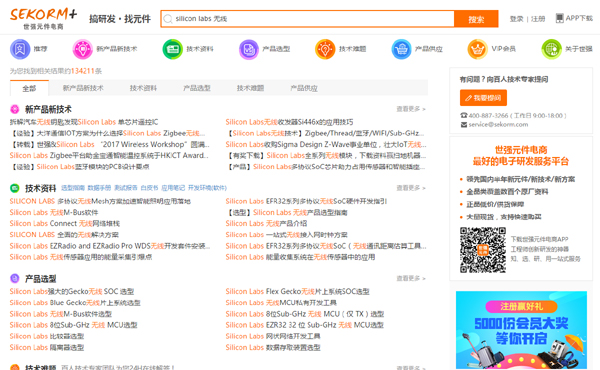The width and height of the screenshot is (600, 370).
Task: Switch to the 产品选型 results tab
Action: 197,88
